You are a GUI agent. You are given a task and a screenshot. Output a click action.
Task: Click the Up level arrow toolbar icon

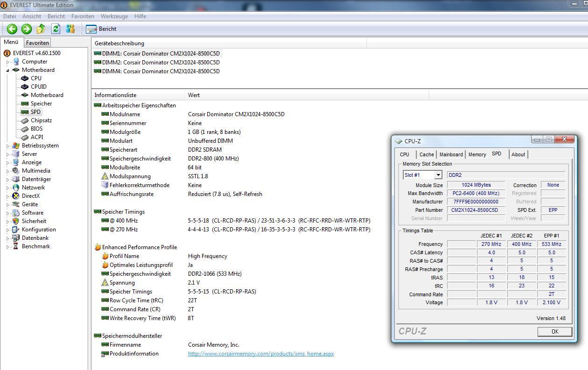[x=41, y=29]
